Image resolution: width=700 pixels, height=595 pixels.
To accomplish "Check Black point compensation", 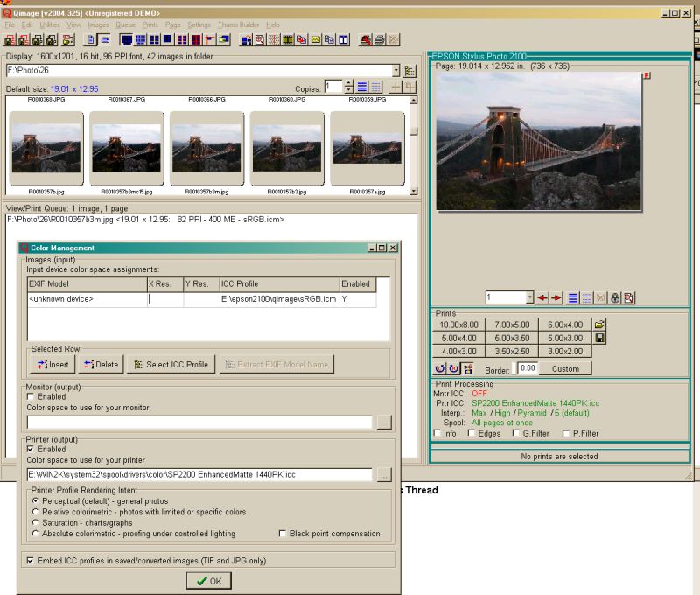I will click(x=283, y=534).
